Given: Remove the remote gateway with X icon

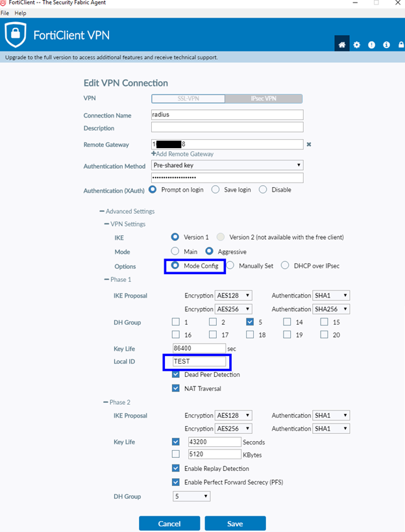Looking at the screenshot, I should pos(309,144).
